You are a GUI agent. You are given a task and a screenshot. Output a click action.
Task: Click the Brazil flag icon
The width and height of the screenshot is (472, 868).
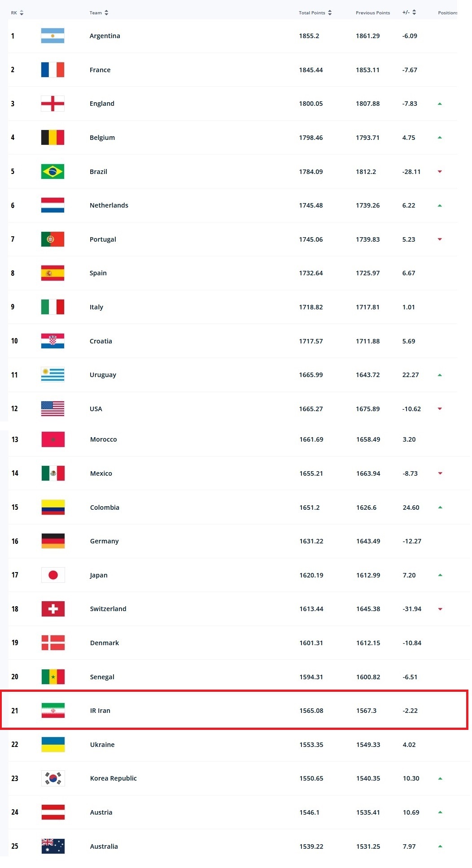tap(52, 171)
